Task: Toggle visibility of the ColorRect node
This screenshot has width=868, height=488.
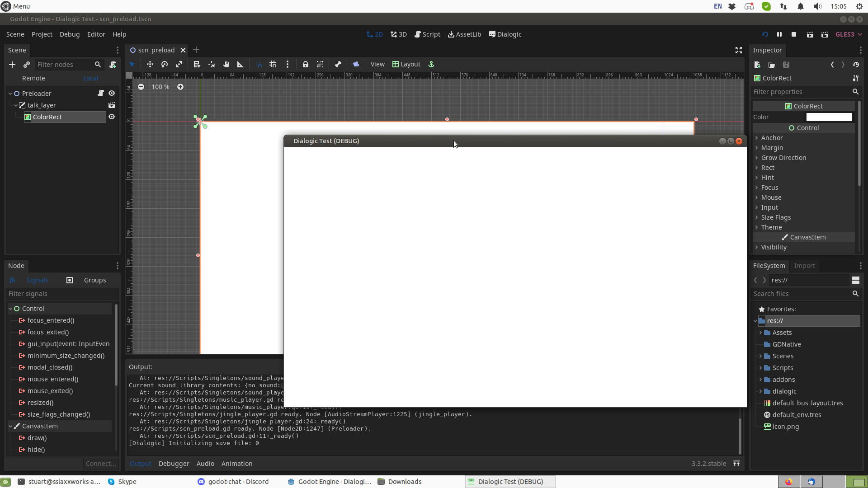Action: pyautogui.click(x=111, y=117)
